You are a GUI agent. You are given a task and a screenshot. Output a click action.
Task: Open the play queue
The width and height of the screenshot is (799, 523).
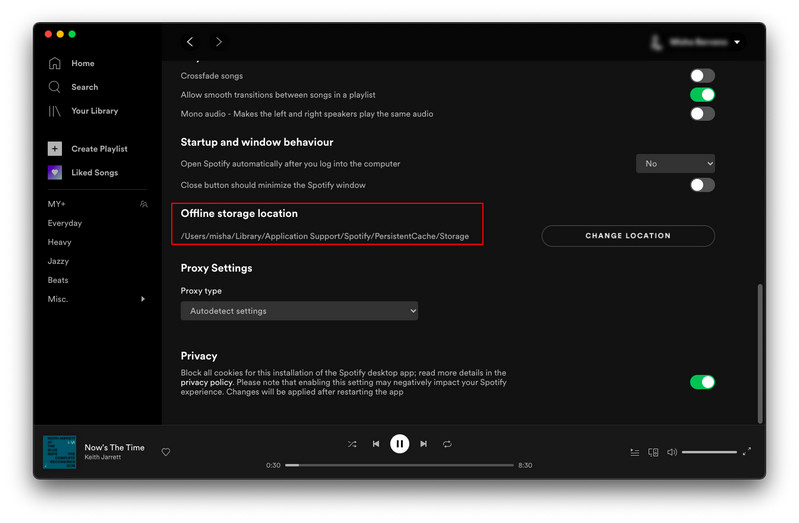pyautogui.click(x=634, y=452)
